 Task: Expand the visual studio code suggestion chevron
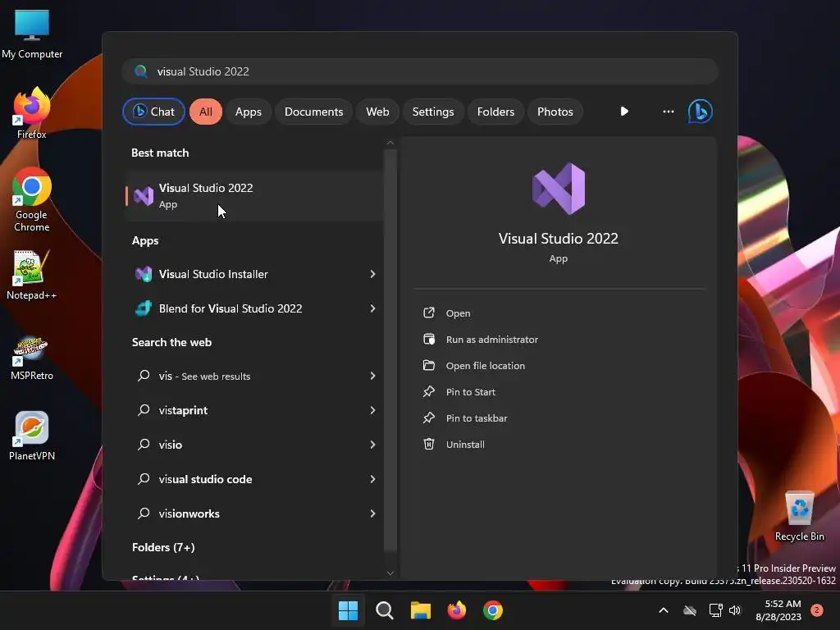(373, 479)
